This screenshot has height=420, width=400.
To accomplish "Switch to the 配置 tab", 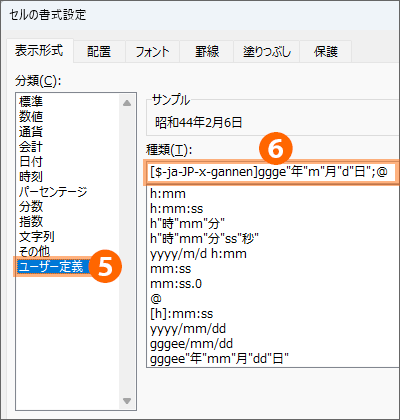I will (x=99, y=52).
